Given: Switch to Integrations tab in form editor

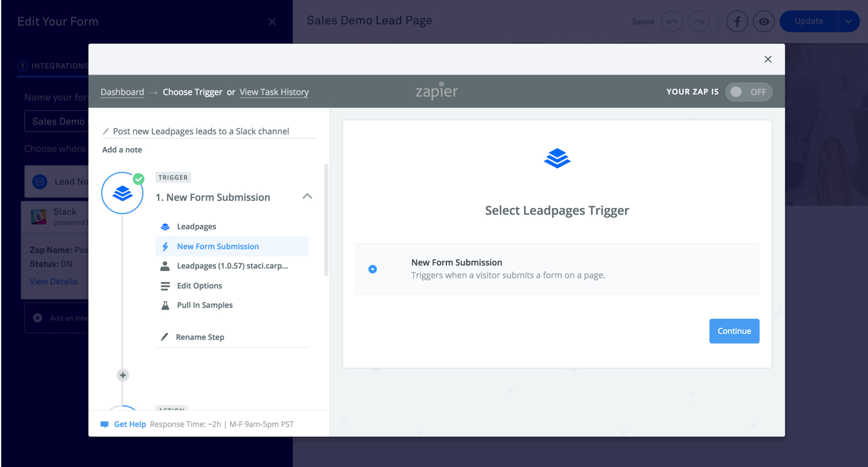Looking at the screenshot, I should pos(53,66).
